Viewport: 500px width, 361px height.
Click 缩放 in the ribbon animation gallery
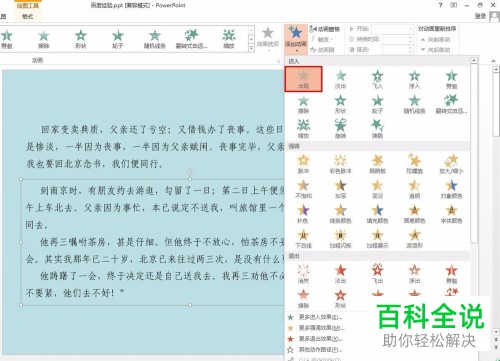[x=229, y=39]
